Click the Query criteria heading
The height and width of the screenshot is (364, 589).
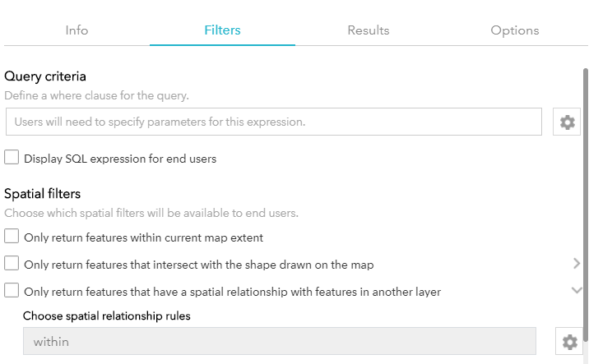click(x=45, y=76)
